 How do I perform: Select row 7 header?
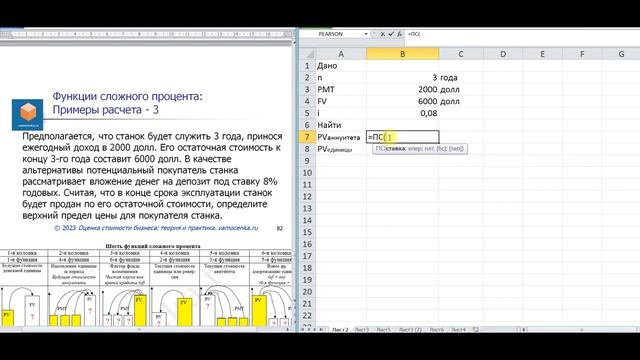tap(307, 137)
